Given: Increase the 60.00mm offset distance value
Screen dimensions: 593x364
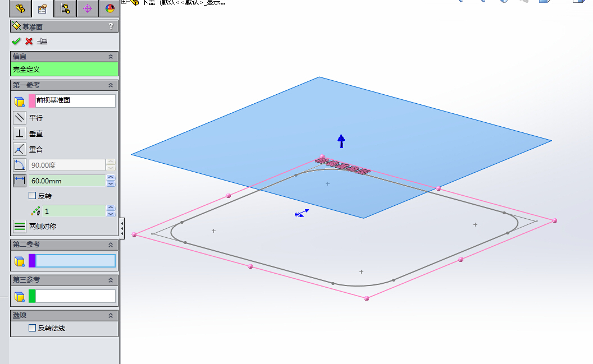Looking at the screenshot, I should point(111,177).
